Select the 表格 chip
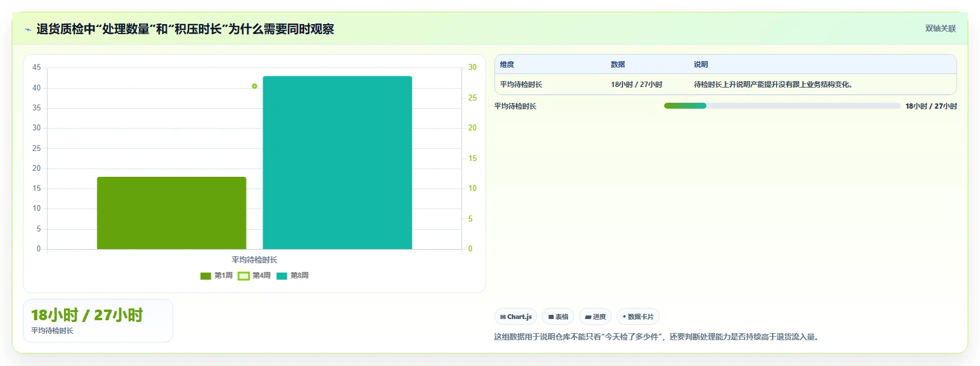 click(558, 317)
